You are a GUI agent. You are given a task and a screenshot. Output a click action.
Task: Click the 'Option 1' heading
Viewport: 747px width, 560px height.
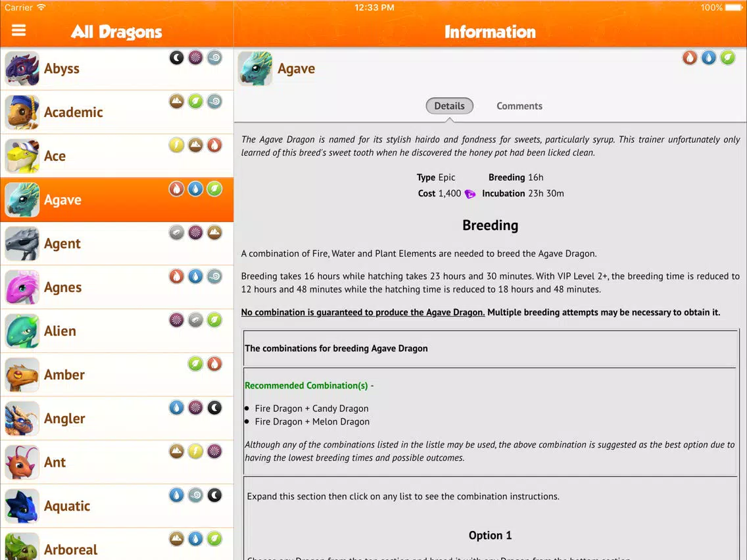pos(491,536)
